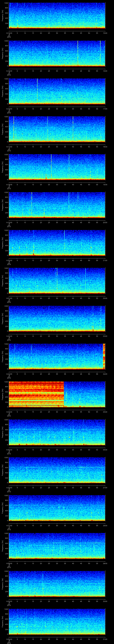The image size is (114, 644).
Task: Click the '6:20:00' start time label
Action: coord(9,260)
